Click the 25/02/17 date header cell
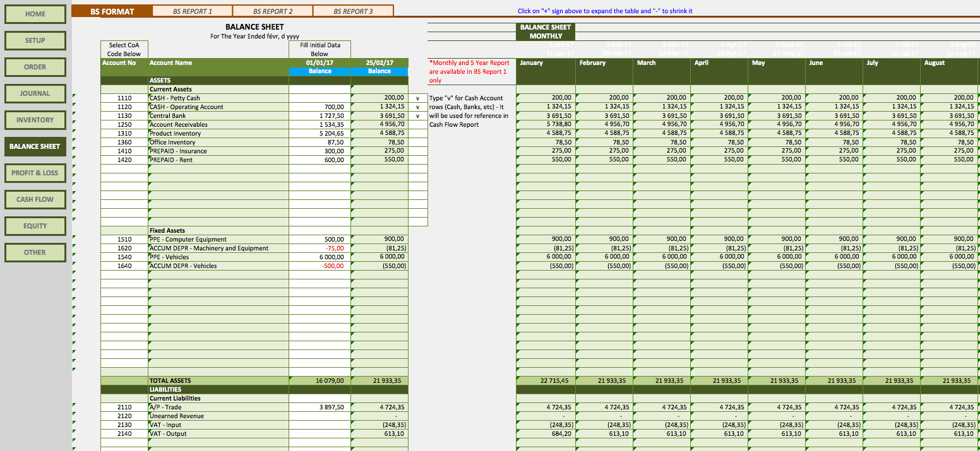The image size is (980, 451). click(379, 63)
